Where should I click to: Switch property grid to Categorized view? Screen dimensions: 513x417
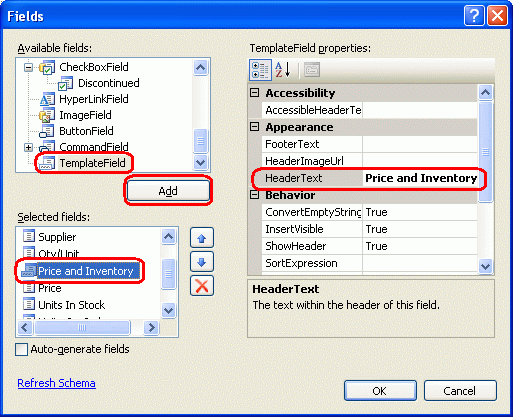pyautogui.click(x=260, y=70)
